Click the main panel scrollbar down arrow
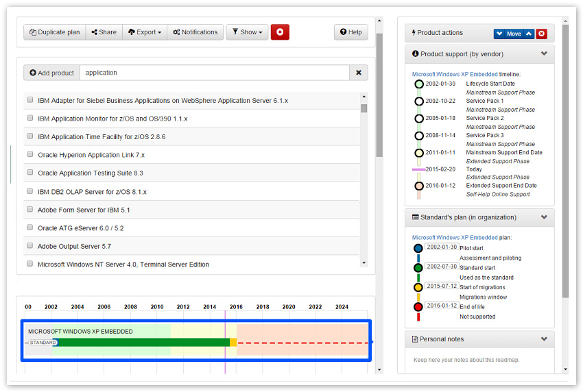Screen dimensions: 583x392 [x=379, y=369]
